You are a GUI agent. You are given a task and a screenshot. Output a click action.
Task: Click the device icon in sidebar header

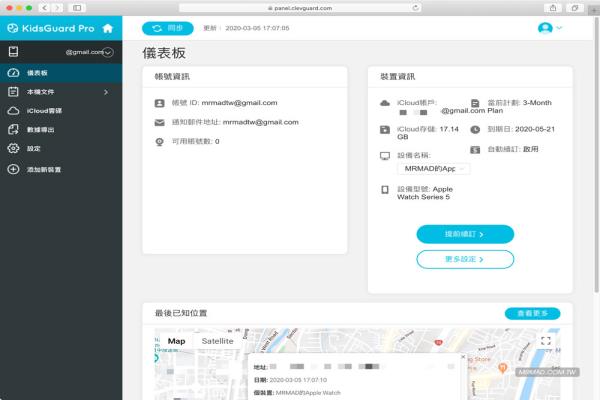coord(13,52)
